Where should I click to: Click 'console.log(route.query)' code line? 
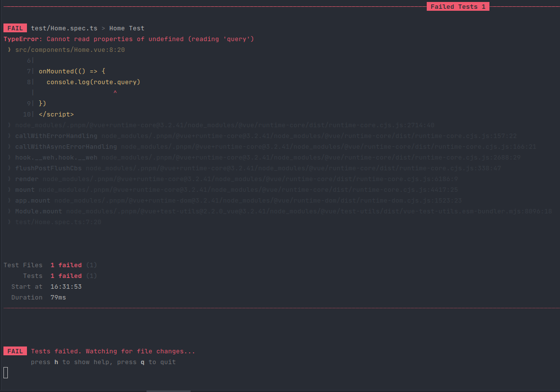coord(93,82)
